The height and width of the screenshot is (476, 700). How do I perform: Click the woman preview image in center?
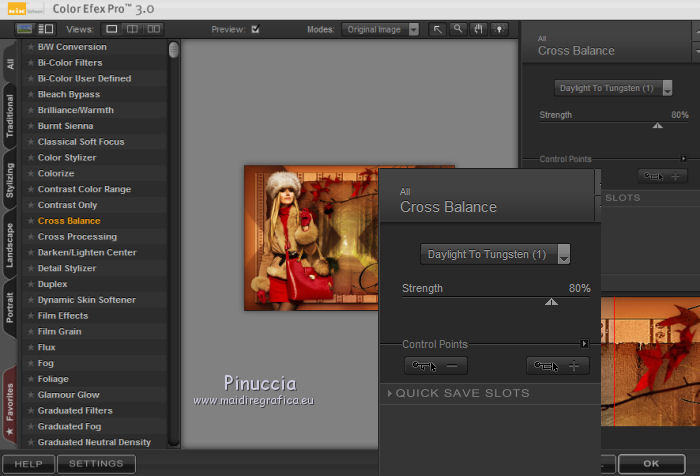point(311,238)
